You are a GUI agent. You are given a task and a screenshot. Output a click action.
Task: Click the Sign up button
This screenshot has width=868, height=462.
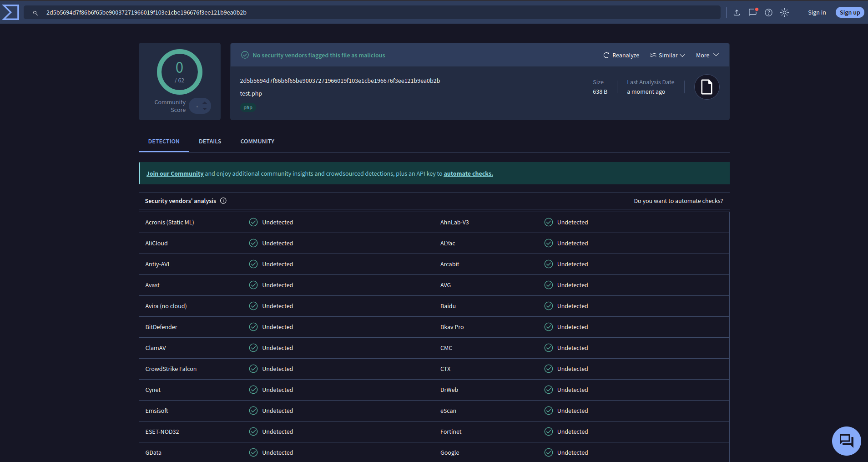(849, 13)
